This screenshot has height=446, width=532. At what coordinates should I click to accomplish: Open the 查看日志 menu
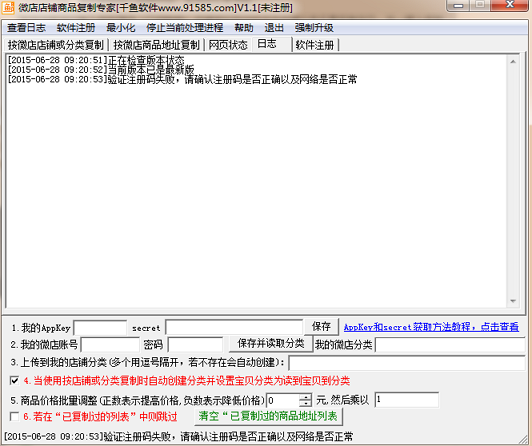[26, 28]
